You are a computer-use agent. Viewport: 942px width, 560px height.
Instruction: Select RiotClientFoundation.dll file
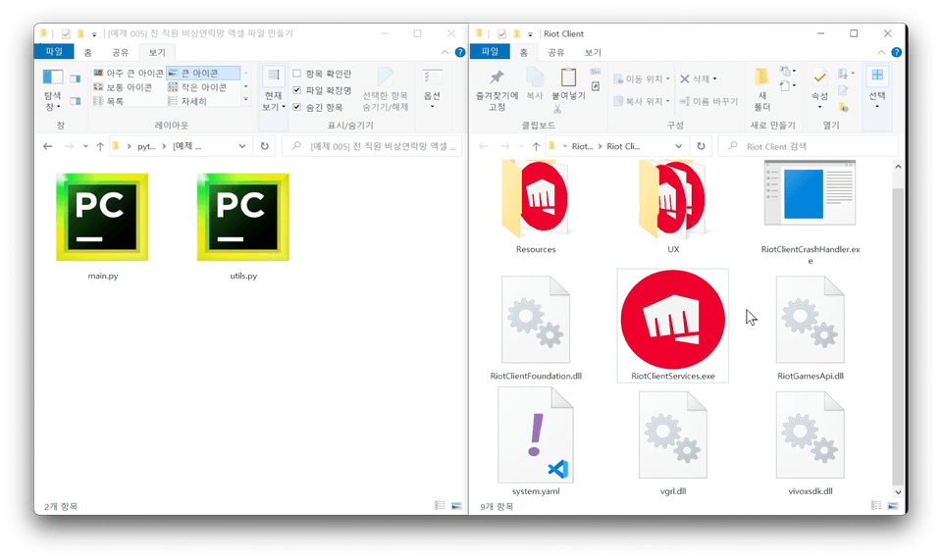[x=536, y=320]
